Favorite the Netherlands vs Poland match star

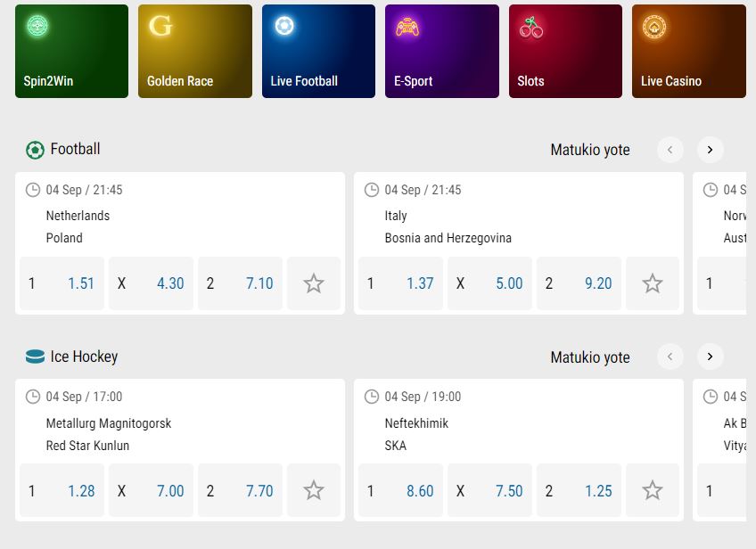click(x=314, y=283)
